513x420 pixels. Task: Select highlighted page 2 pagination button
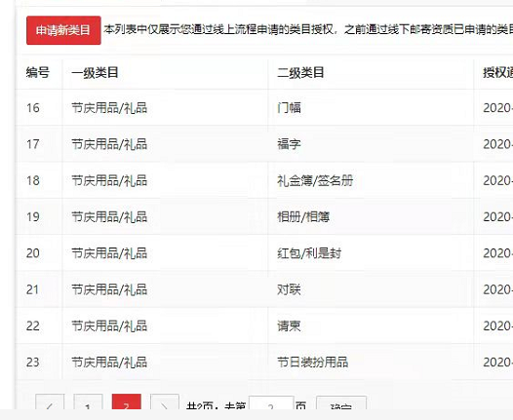click(x=126, y=401)
